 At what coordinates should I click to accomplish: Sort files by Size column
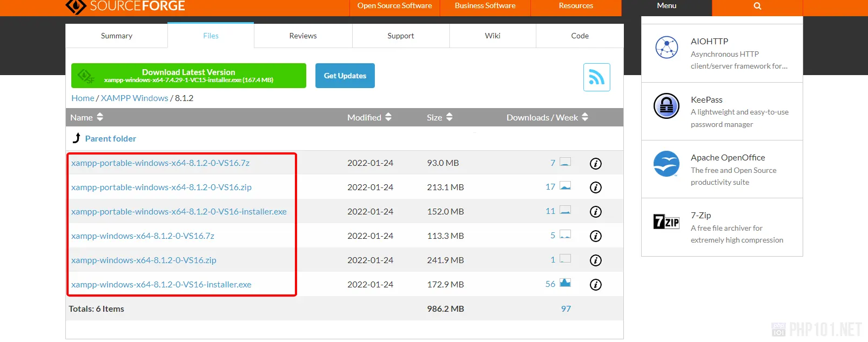point(439,117)
